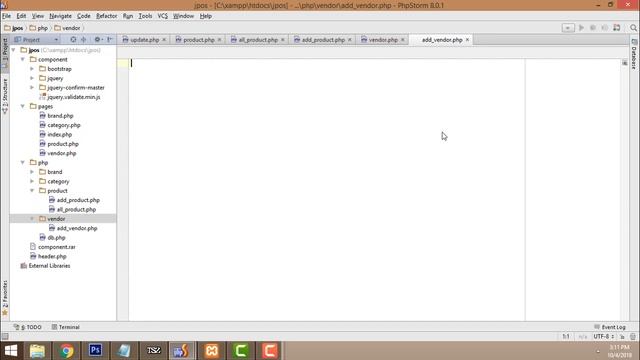Image resolution: width=640 pixels, height=360 pixels.
Task: Close the vendor.php editor tab
Action: 402,40
